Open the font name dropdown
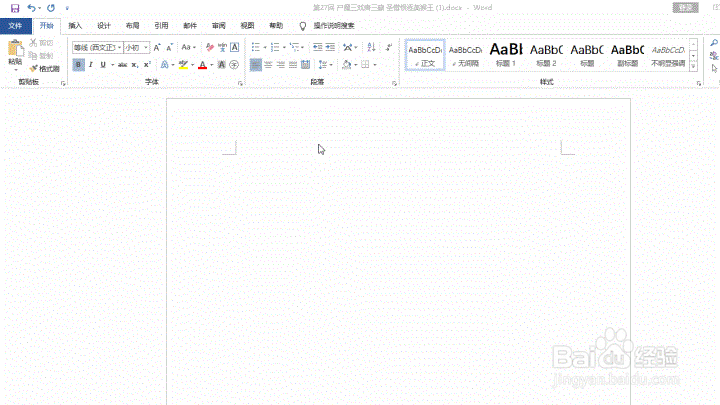This screenshot has height=405, width=720. click(119, 47)
